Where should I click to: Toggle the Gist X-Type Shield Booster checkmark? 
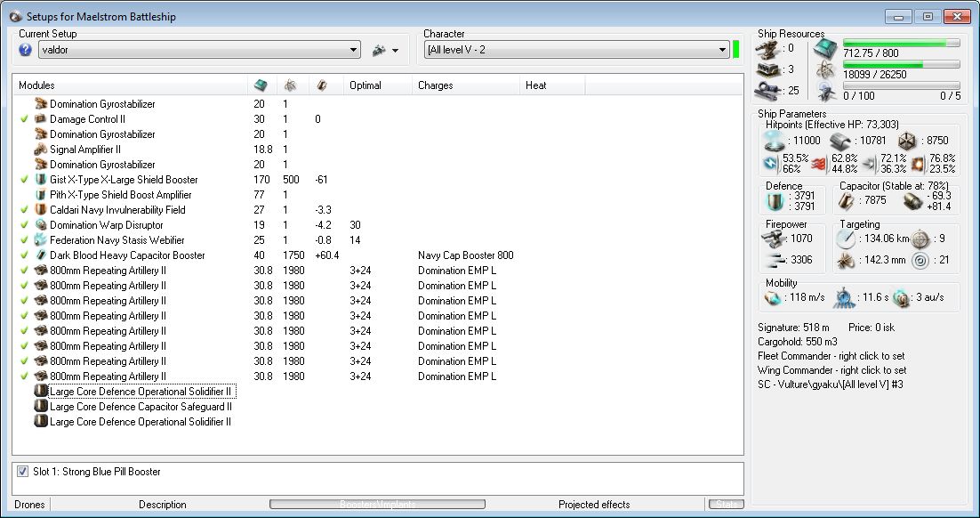tap(24, 180)
